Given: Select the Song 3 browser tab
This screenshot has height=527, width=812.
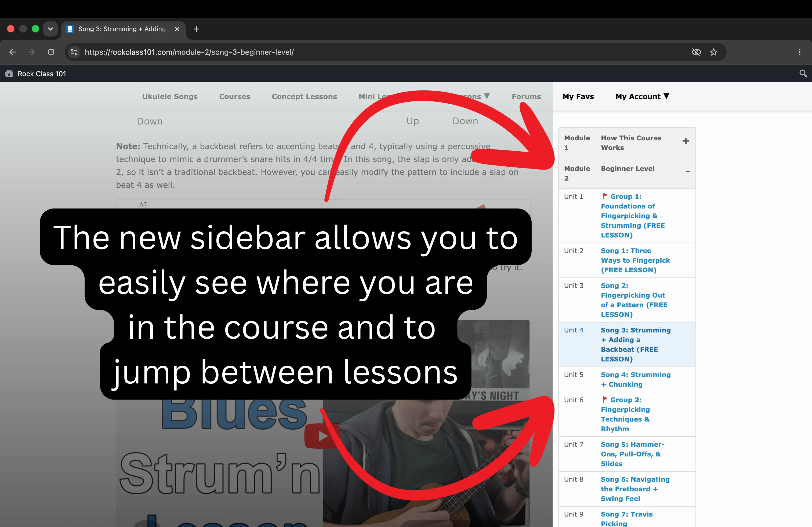Looking at the screenshot, I should [x=124, y=29].
